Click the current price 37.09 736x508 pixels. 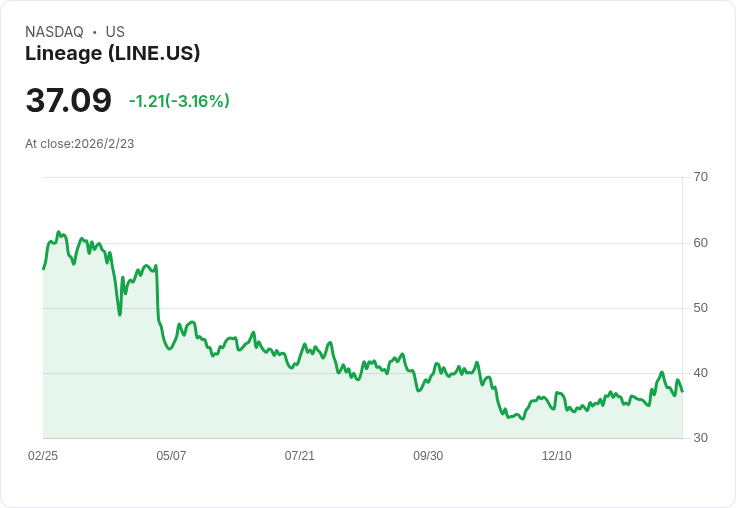pyautogui.click(x=68, y=101)
